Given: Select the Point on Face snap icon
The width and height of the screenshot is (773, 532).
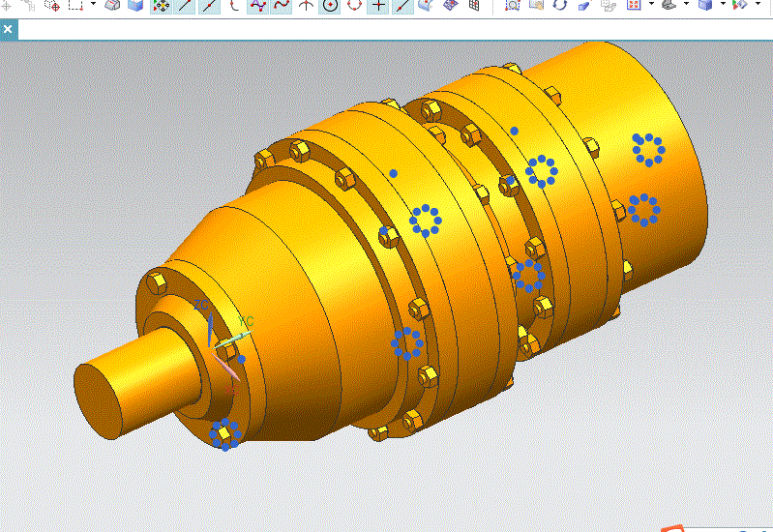Looking at the screenshot, I should point(426,6).
